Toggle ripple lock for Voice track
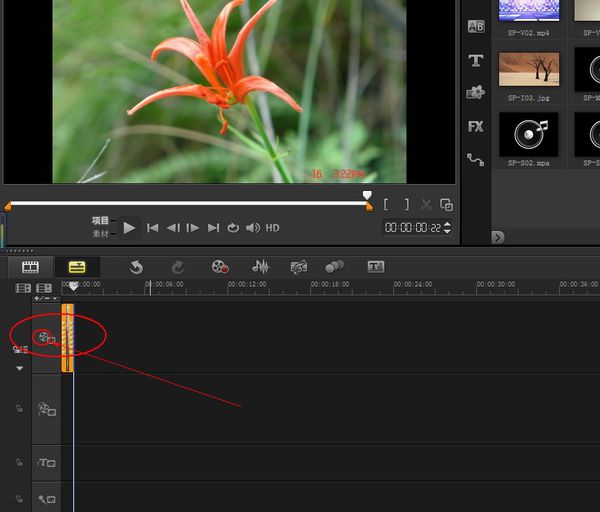The image size is (600, 512). point(19,499)
